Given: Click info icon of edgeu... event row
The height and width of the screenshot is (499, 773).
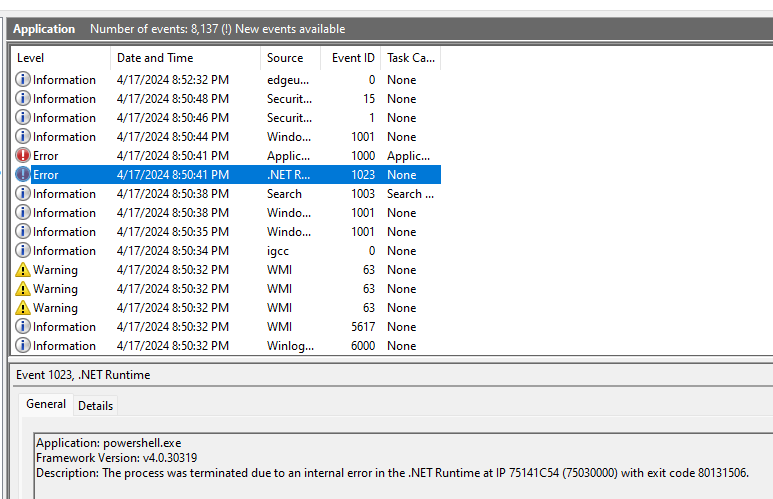Looking at the screenshot, I should click(x=23, y=79).
